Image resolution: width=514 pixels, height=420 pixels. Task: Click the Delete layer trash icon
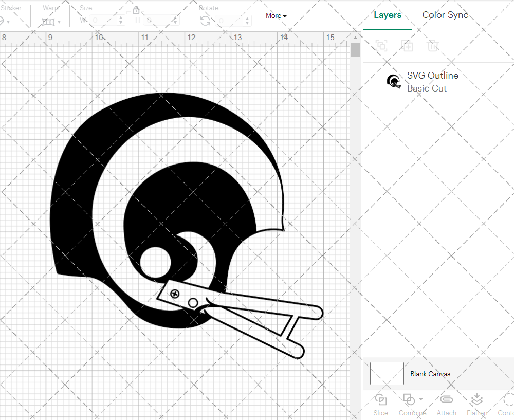433,46
